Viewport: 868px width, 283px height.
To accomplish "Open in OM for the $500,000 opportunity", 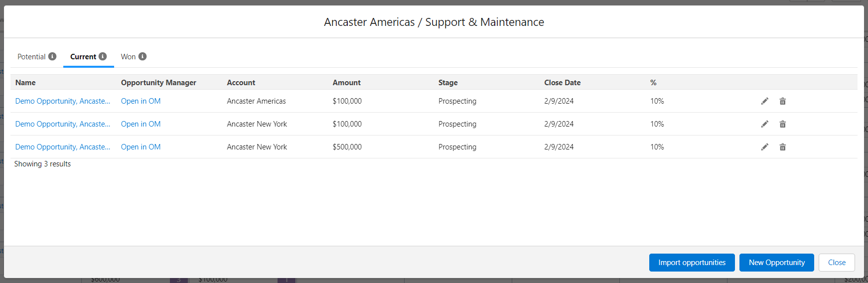I will point(141,147).
